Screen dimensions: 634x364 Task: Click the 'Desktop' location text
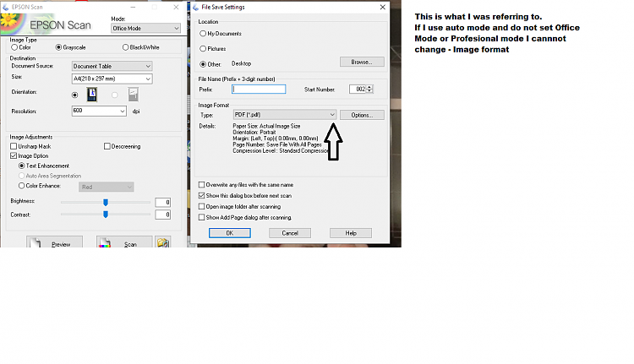point(242,63)
